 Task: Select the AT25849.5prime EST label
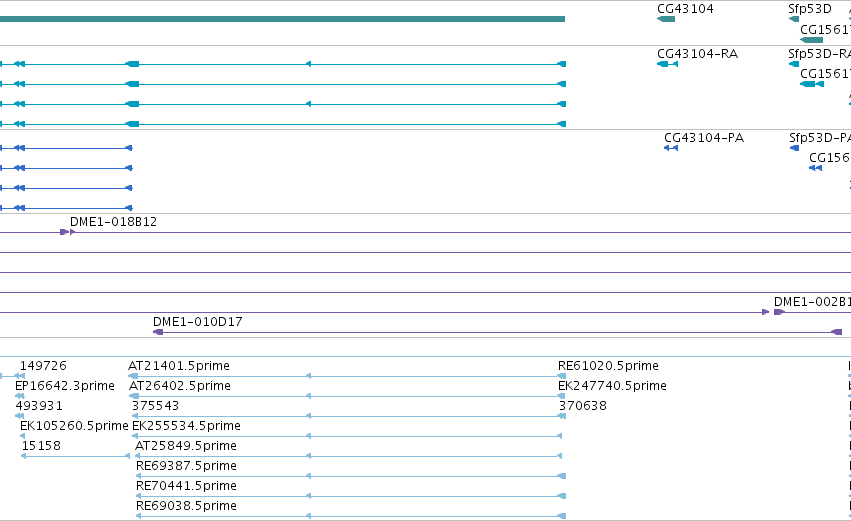point(186,446)
